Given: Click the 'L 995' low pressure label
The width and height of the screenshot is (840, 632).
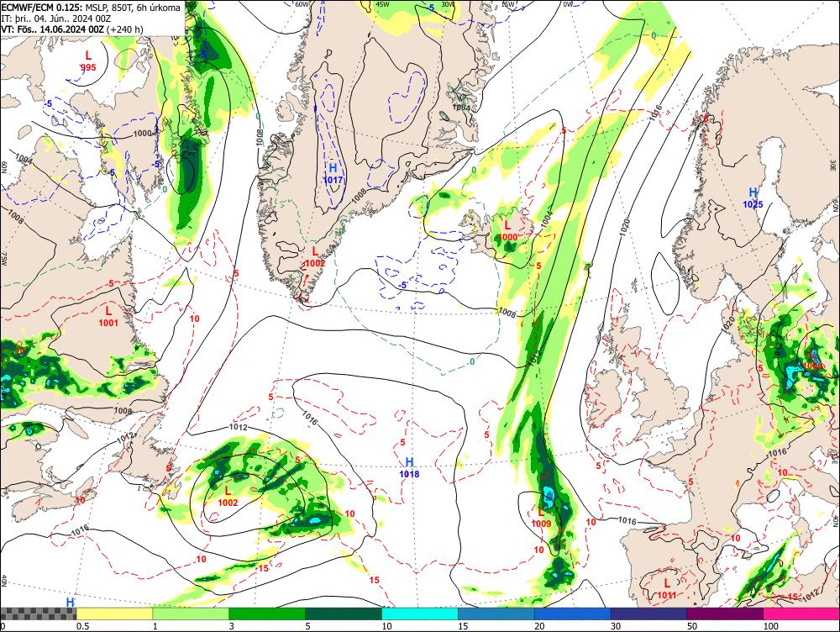Looking at the screenshot, I should tap(88, 61).
